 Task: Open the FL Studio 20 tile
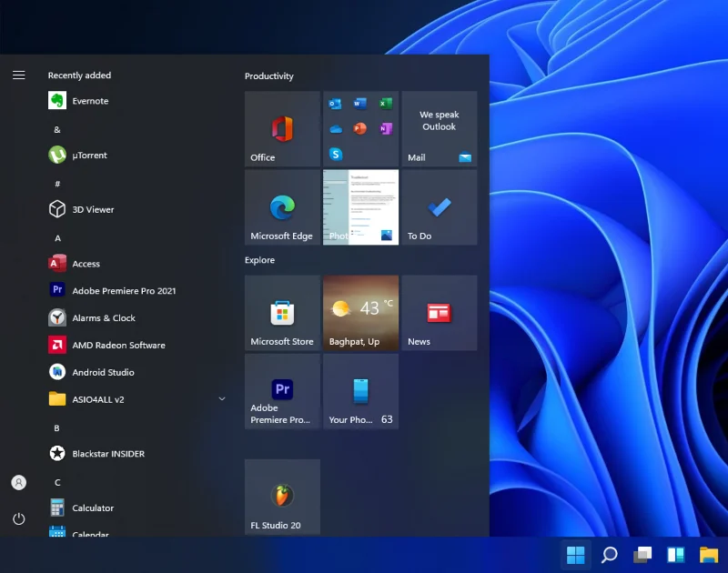[282, 496]
